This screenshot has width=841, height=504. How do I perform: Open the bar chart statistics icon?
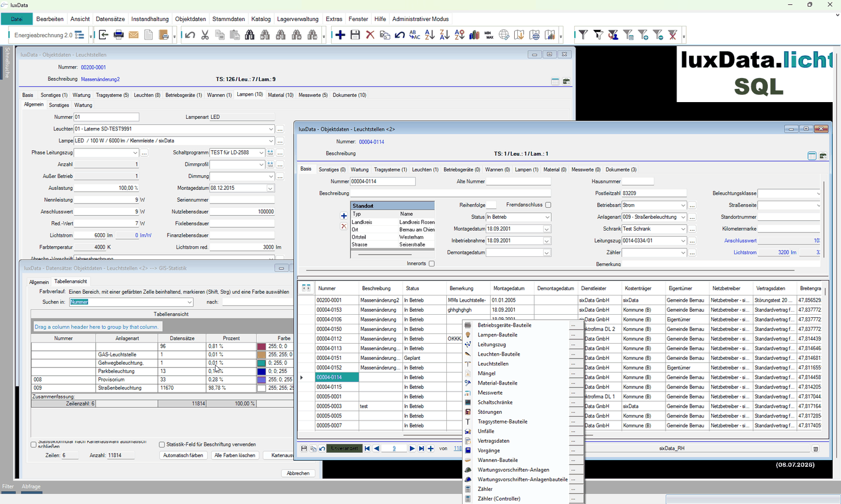[x=474, y=35]
